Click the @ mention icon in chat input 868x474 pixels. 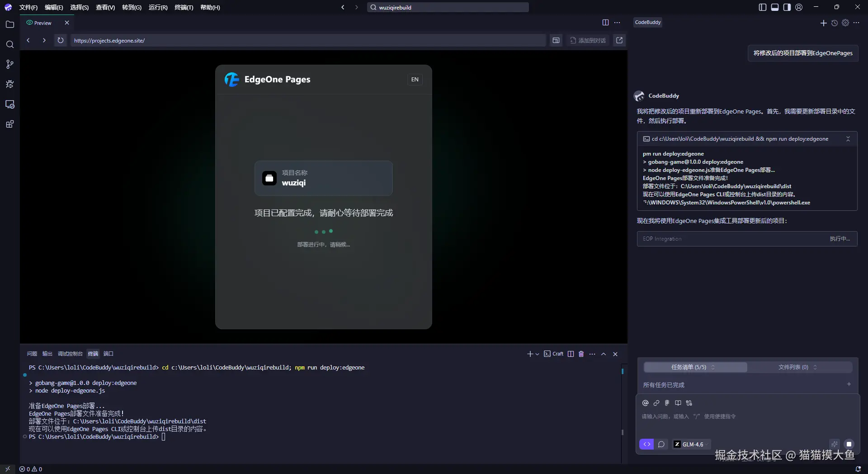pos(646,403)
